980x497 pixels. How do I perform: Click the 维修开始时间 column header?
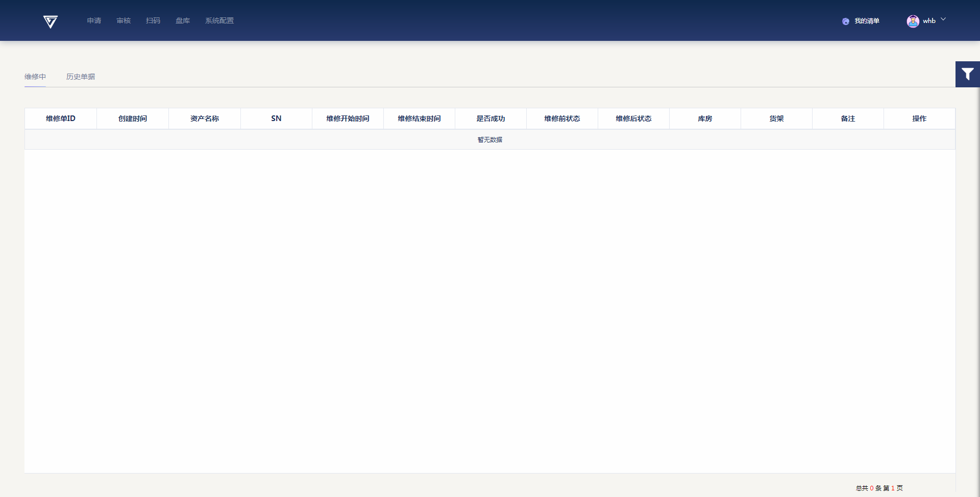[348, 119]
